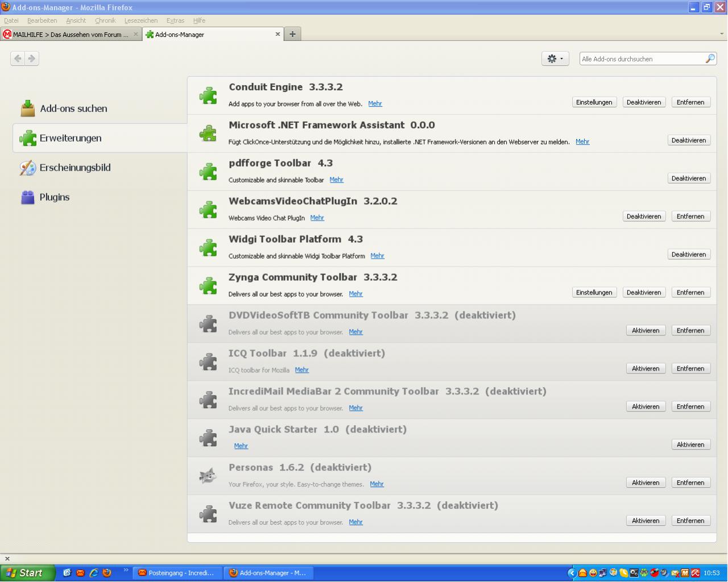Close the add-on bar with the bottom-left x
This screenshot has width=728, height=582.
coord(7,559)
